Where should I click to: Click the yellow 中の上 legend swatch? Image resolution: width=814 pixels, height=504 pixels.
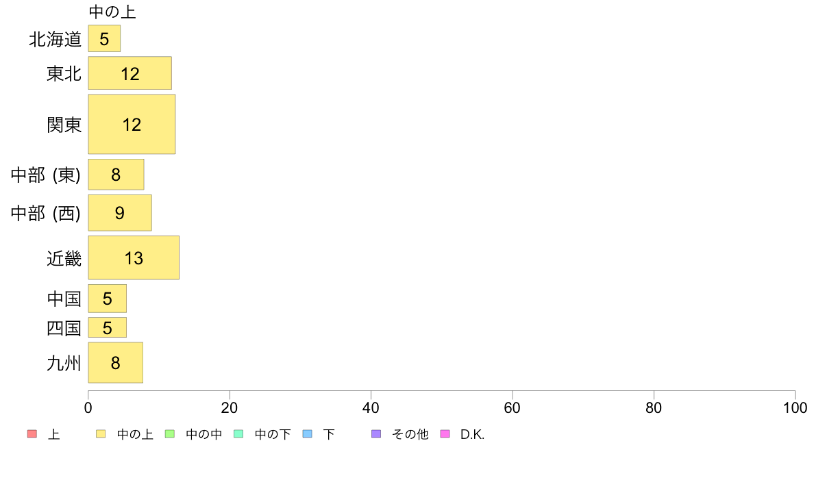[101, 434]
